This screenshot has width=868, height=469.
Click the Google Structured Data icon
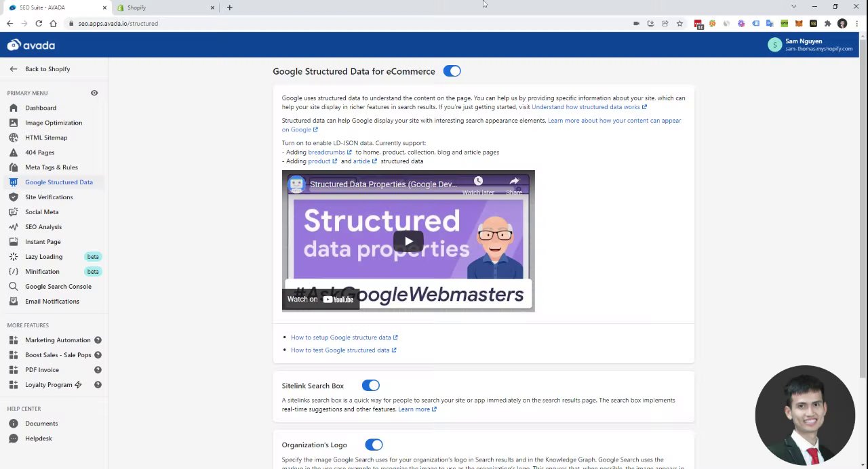pyautogui.click(x=14, y=182)
